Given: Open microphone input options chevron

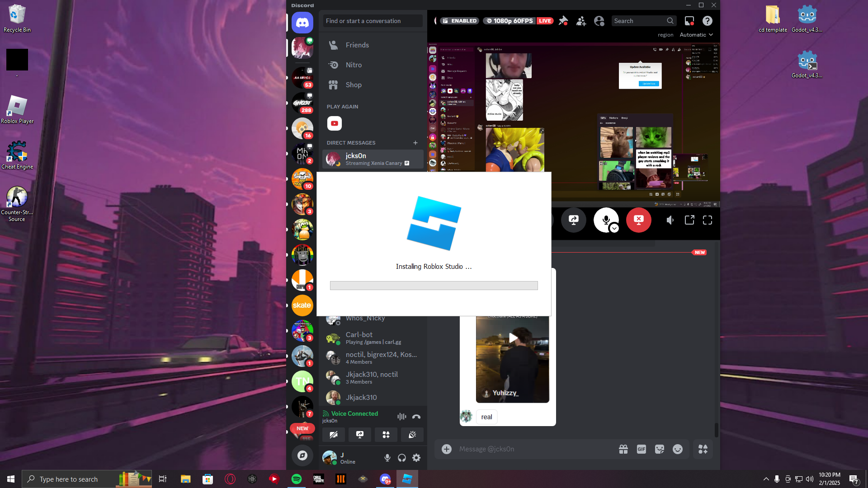Looking at the screenshot, I should 614,229.
